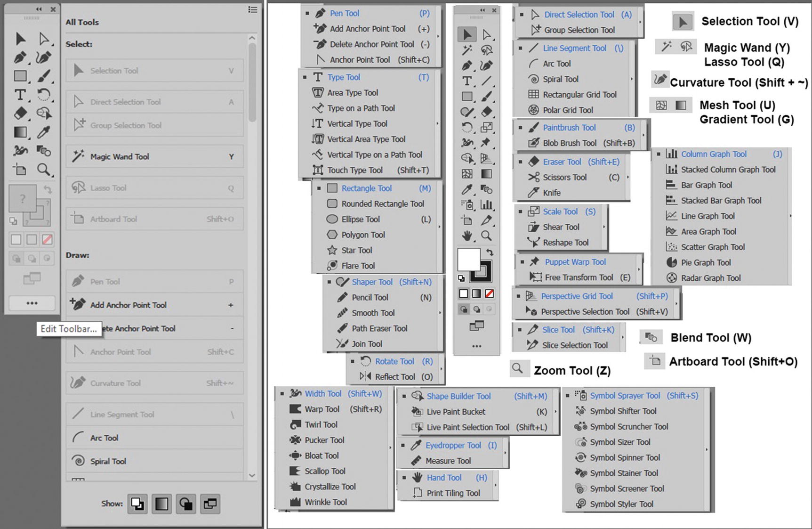Screen dimensions: 812x529
Task: Choose the Type Tool
Action: point(343,77)
